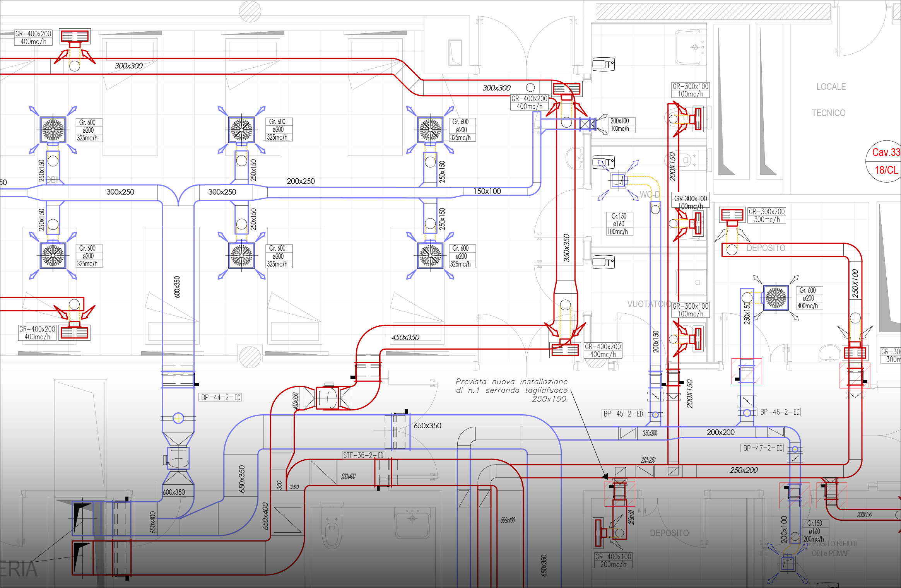Select the BP-47-2-ED tag
The height and width of the screenshot is (588, 901).
tap(763, 448)
